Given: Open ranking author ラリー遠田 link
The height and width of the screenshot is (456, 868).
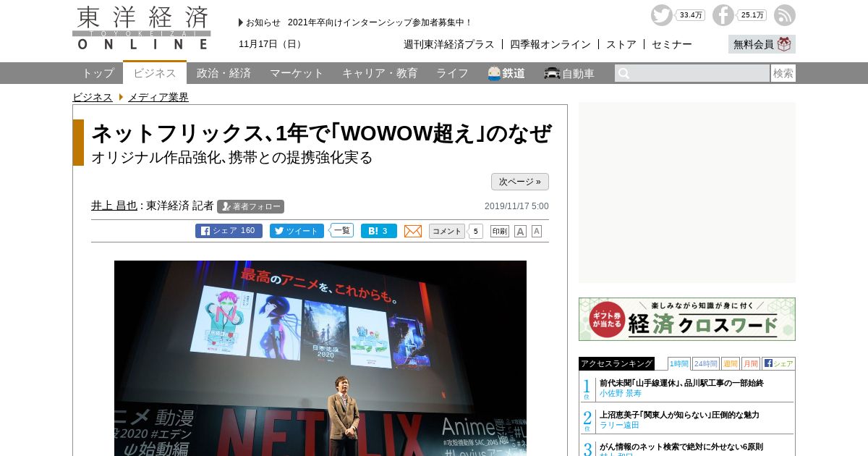Looking at the screenshot, I should 619,425.
